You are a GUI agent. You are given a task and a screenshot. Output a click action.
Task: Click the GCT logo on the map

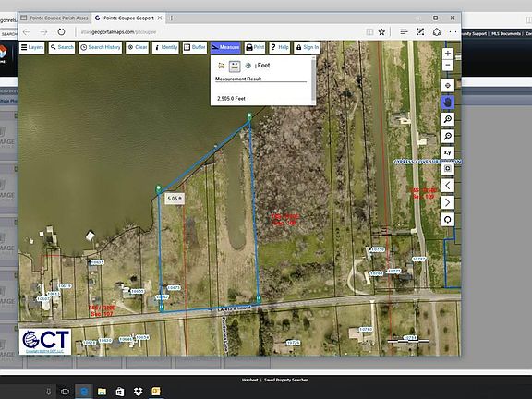pyautogui.click(x=45, y=342)
